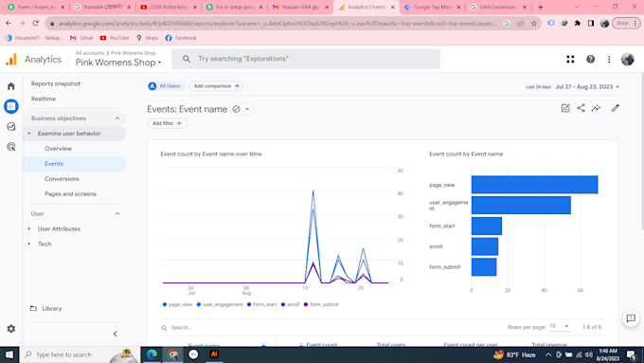Click the All Users chip
This screenshot has height=363, width=644.
(x=166, y=86)
